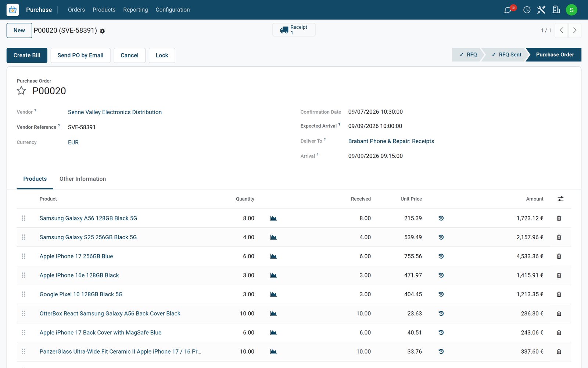Click the RFQ Sent status stage

click(506, 54)
